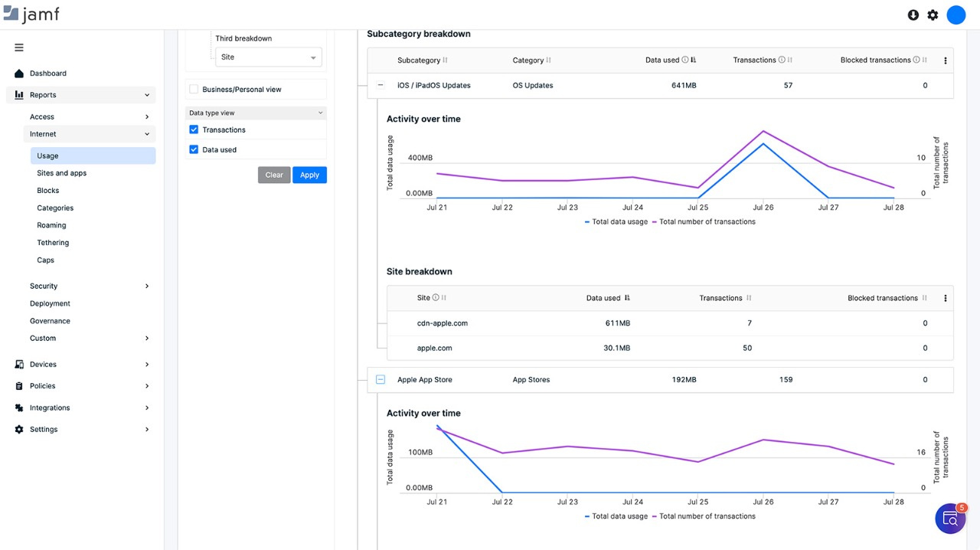Open the download icon in header

tap(913, 15)
